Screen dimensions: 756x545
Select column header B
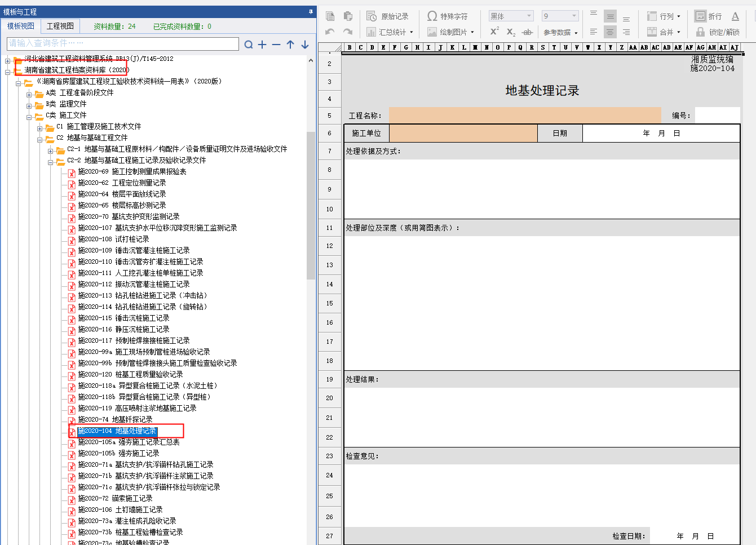(x=350, y=47)
